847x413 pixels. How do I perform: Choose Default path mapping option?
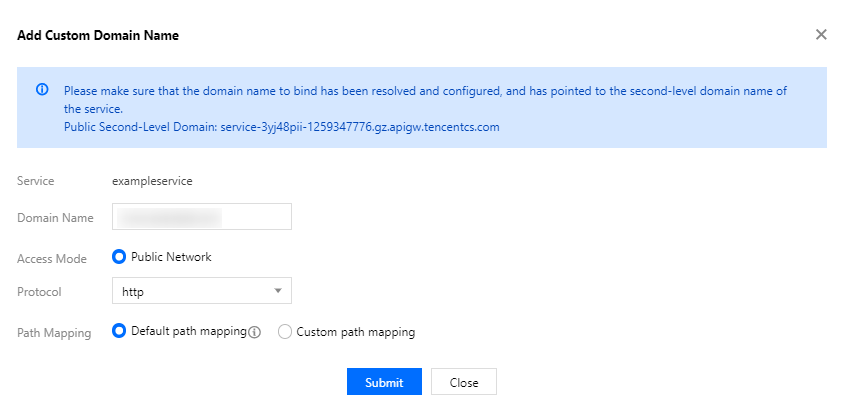(x=119, y=331)
